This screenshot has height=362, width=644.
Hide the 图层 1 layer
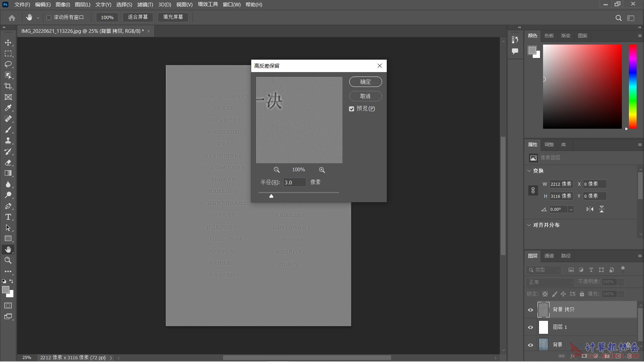pos(530,327)
